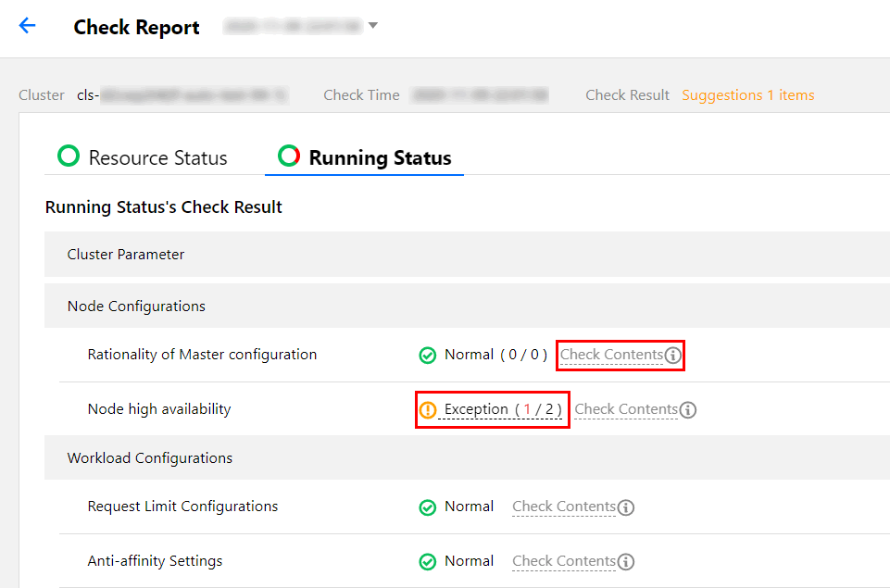Click info icon for Rationality of Master configuration
This screenshot has width=890, height=588.
click(673, 356)
